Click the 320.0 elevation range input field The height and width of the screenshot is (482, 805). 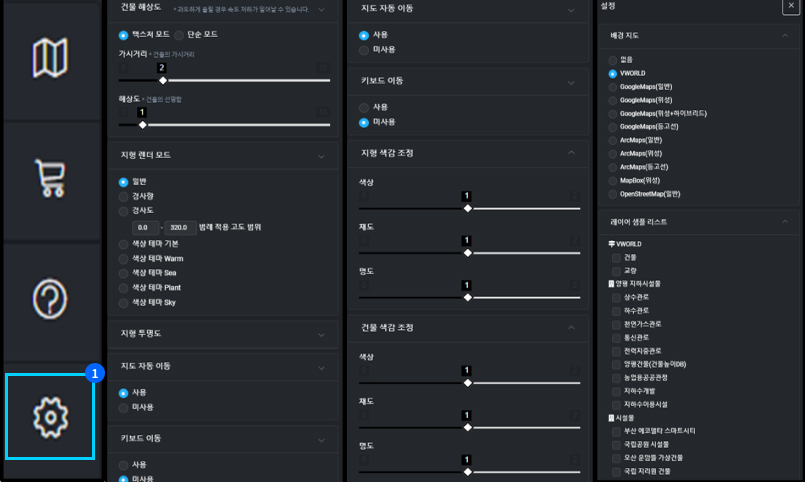pyautogui.click(x=180, y=227)
